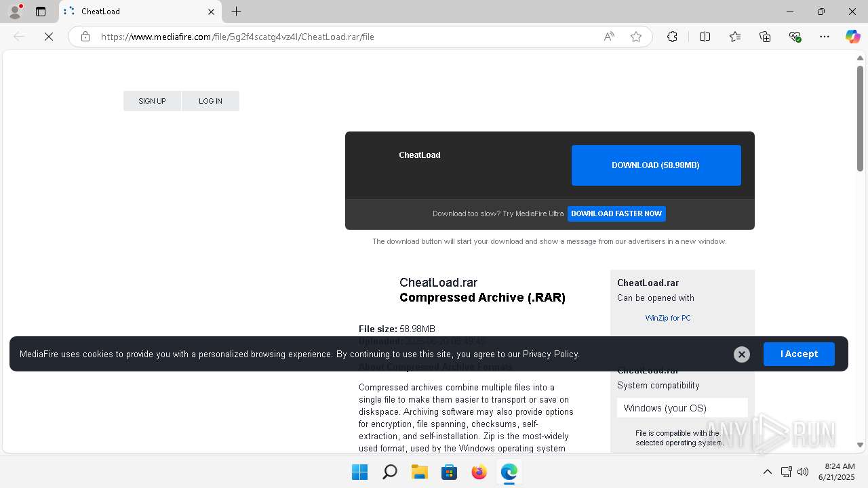The image size is (868, 488).
Task: Open File Explorer from the taskbar
Action: (x=419, y=472)
